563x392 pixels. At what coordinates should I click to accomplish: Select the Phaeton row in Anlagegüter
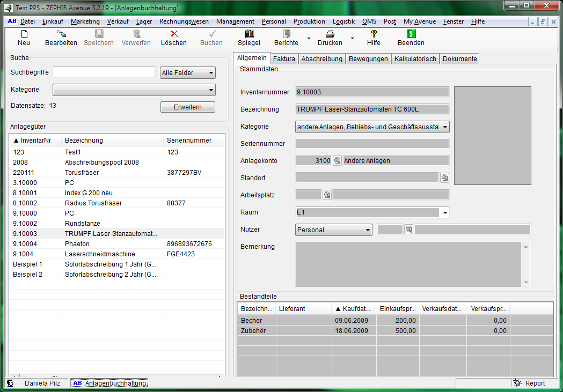coord(77,244)
